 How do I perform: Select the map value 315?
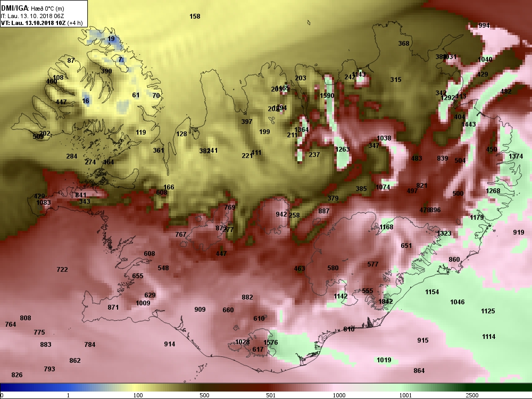pyautogui.click(x=396, y=80)
